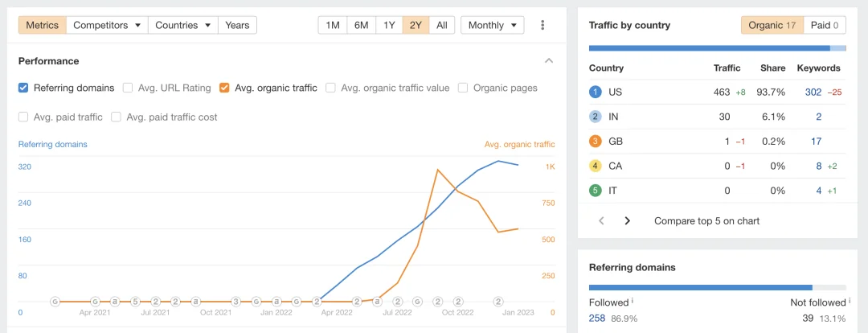This screenshot has height=333, width=868.
Task: Select the All time range
Action: coord(442,25)
